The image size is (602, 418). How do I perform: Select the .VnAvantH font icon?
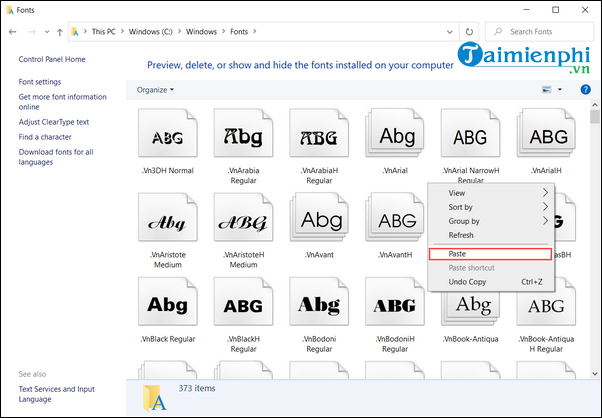[395, 217]
